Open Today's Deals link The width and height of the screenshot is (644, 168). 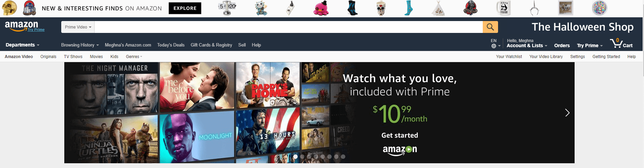pyautogui.click(x=171, y=45)
